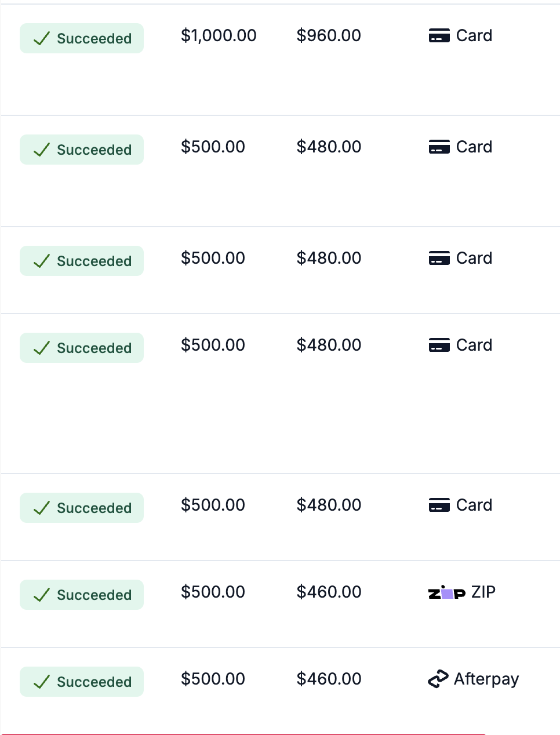The image size is (560, 735).
Task: Click the Card label in the $1,000.00 row
Action: (x=474, y=36)
